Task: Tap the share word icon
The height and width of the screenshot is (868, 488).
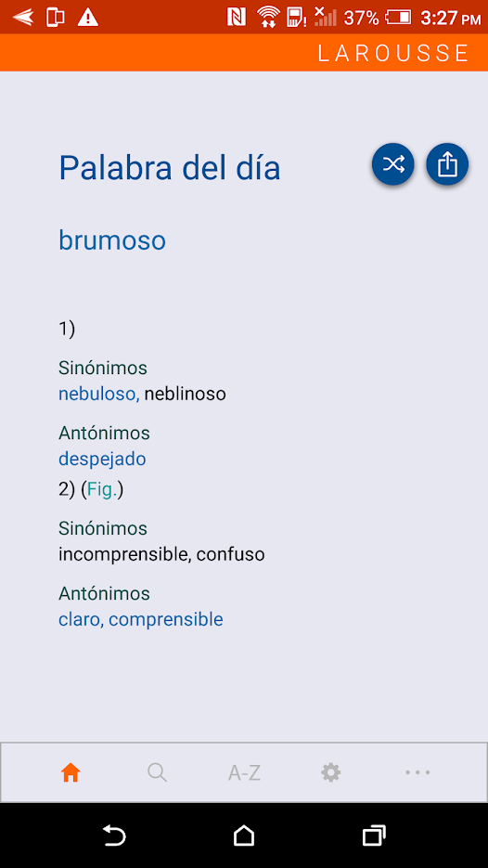Action: point(447,164)
